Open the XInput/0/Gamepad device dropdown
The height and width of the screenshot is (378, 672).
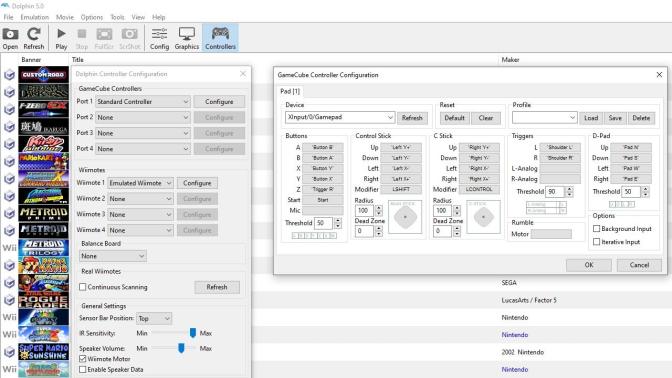(x=340, y=117)
